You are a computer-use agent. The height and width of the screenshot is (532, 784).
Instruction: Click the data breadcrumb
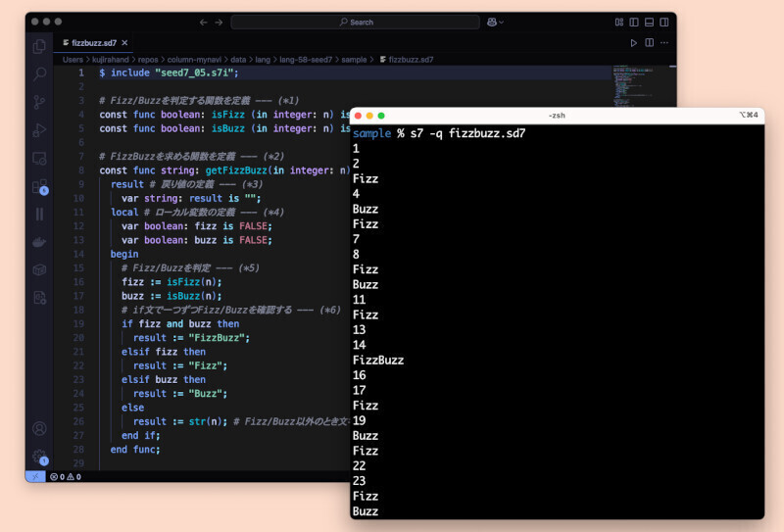click(x=238, y=60)
